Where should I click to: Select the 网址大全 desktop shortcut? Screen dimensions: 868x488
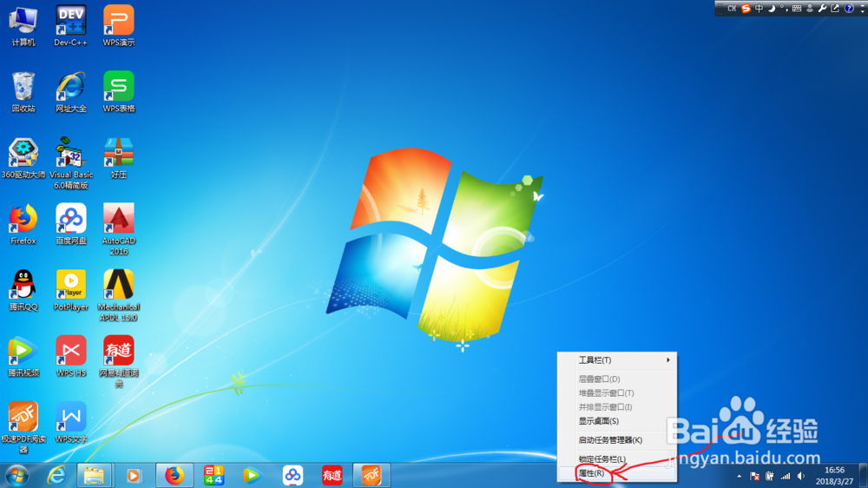click(x=71, y=92)
